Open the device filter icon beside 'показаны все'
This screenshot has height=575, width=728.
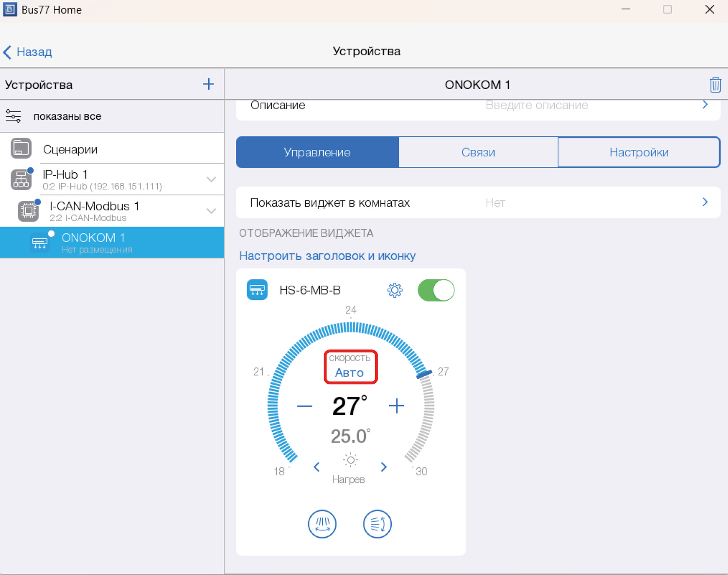coord(13,116)
